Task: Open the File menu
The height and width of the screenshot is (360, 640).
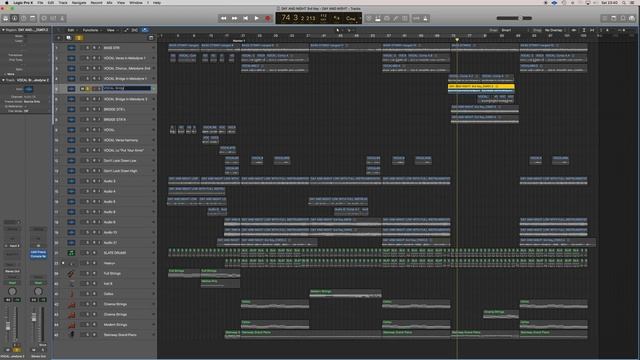Action: click(x=40, y=2)
